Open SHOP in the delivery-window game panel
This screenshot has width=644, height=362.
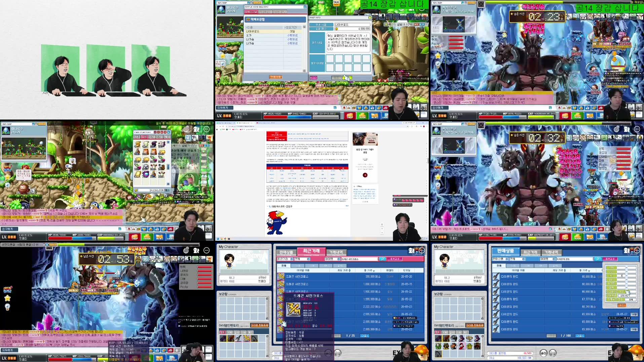[x=350, y=116]
